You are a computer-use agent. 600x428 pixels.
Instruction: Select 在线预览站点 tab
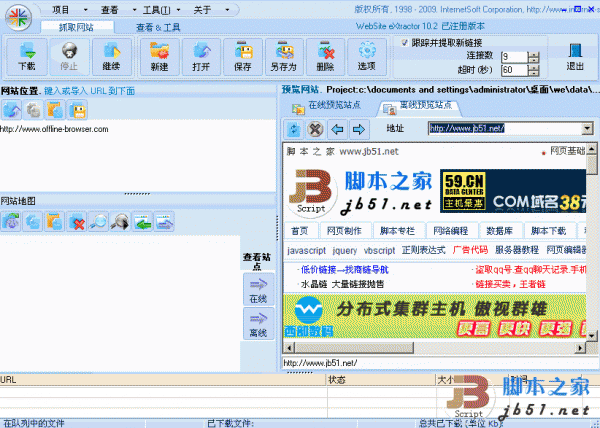pos(327,106)
